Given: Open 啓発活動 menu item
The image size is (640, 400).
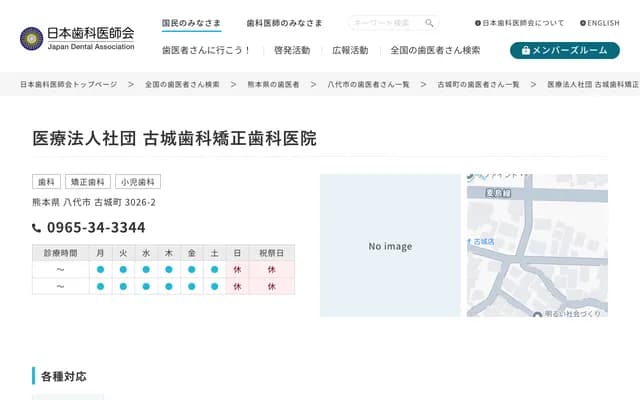Looking at the screenshot, I should [291, 50].
